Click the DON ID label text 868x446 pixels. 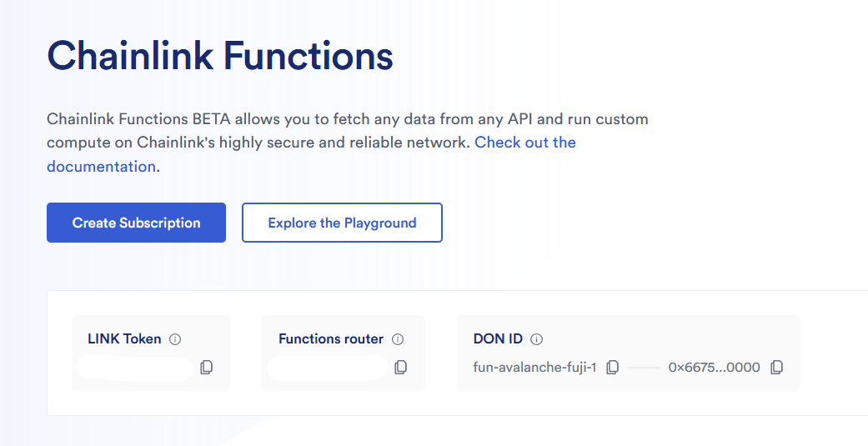[498, 339]
